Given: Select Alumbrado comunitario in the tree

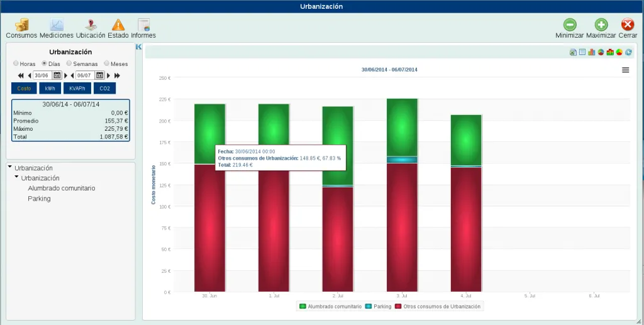Looking at the screenshot, I should coord(62,189).
